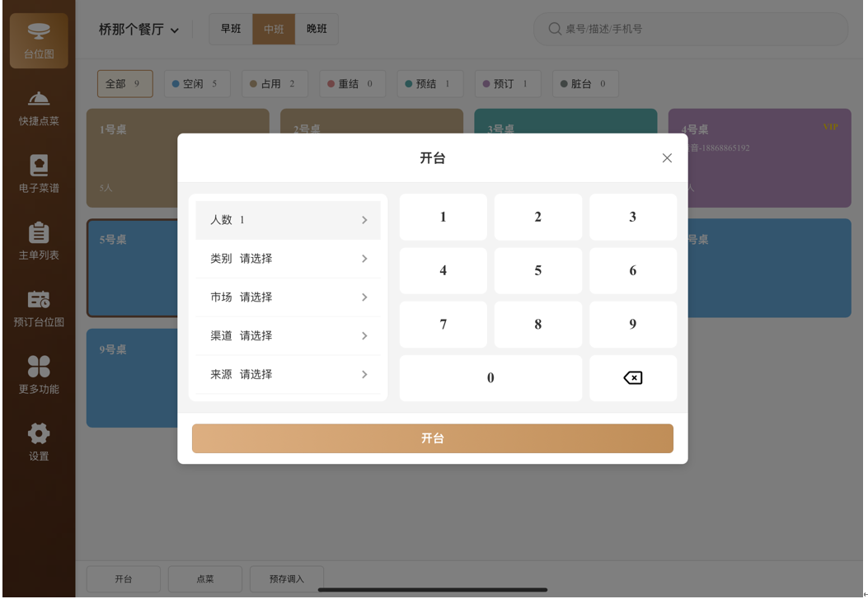Viewport: 868px width, 599px height.
Task: Open 更多功能 more functions icon
Action: [39, 375]
